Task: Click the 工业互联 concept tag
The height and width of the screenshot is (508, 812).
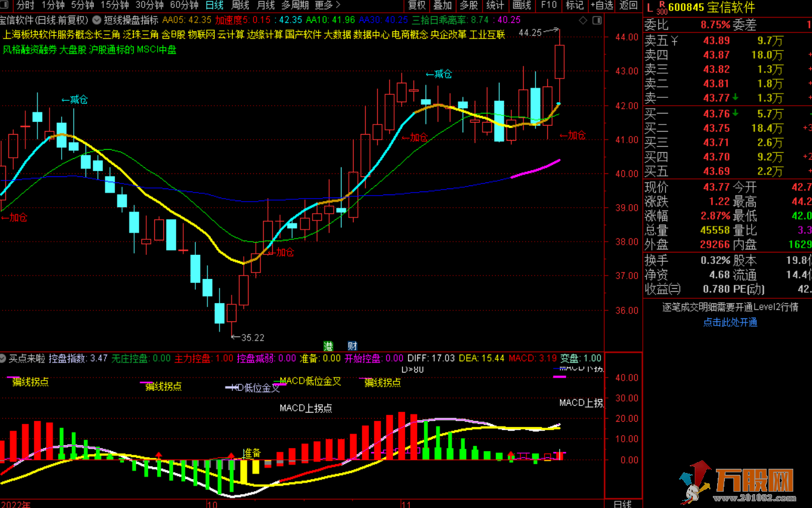Action: click(x=487, y=34)
